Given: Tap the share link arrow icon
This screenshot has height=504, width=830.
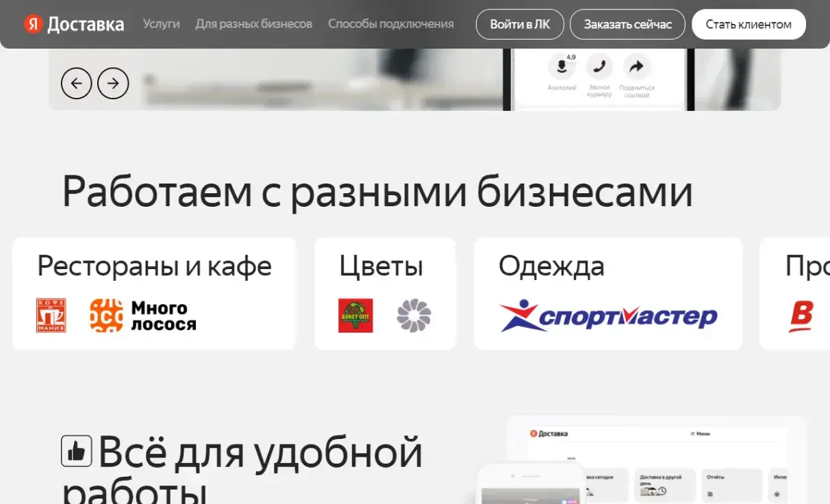Looking at the screenshot, I should tap(636, 66).
